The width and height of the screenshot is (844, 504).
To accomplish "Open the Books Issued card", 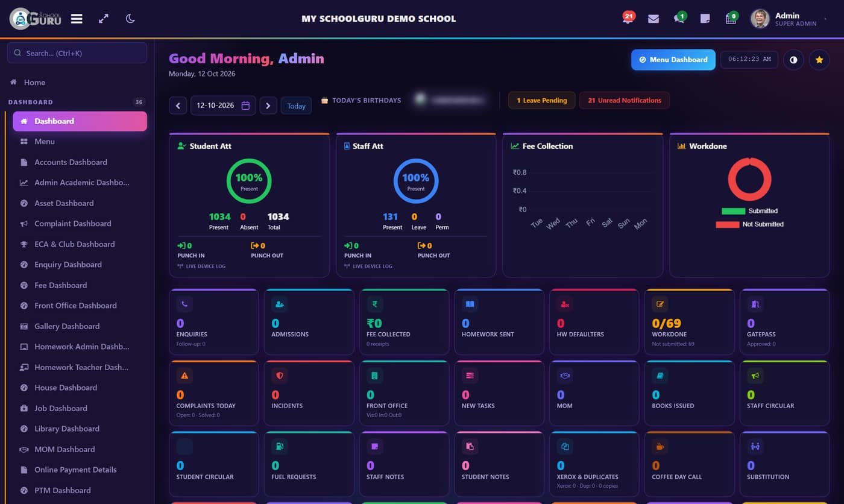I will 689,393.
